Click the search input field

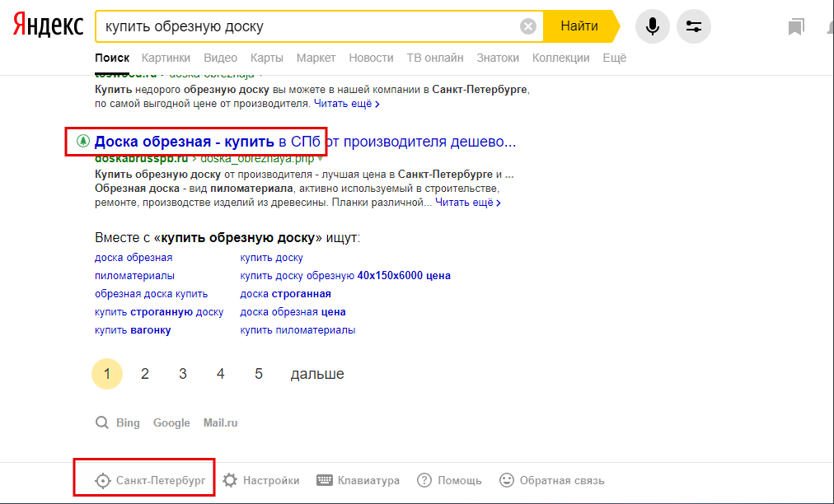(305, 26)
